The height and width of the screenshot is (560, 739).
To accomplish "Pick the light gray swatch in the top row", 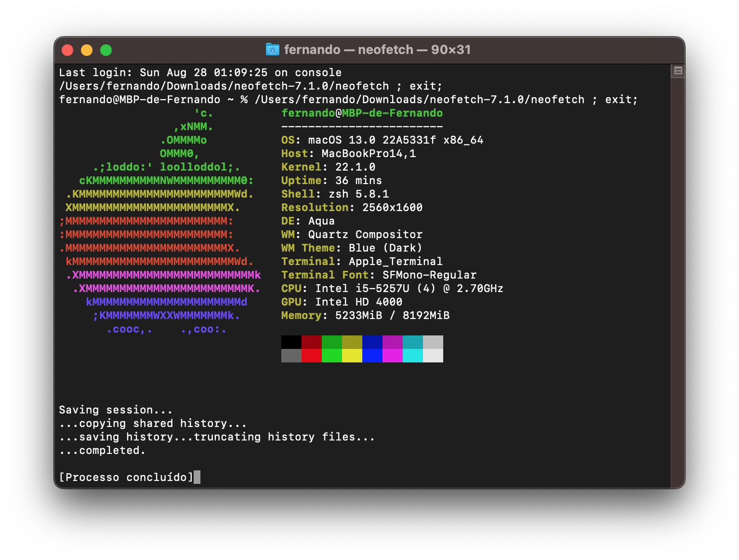I will pos(433,342).
